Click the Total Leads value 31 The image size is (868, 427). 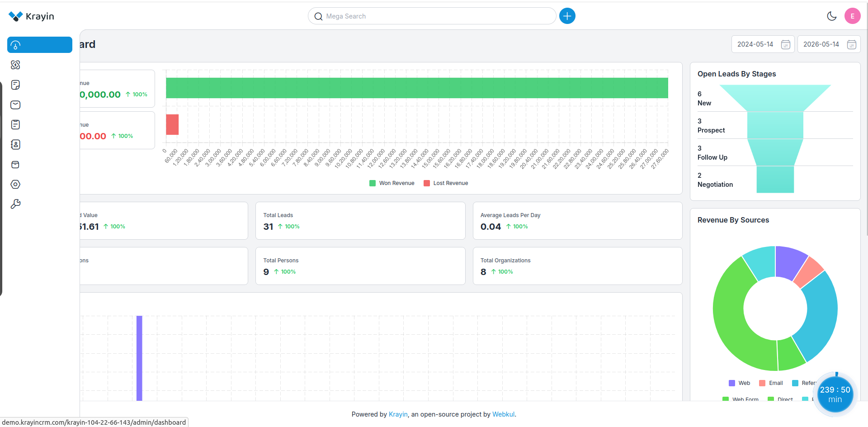click(x=268, y=227)
